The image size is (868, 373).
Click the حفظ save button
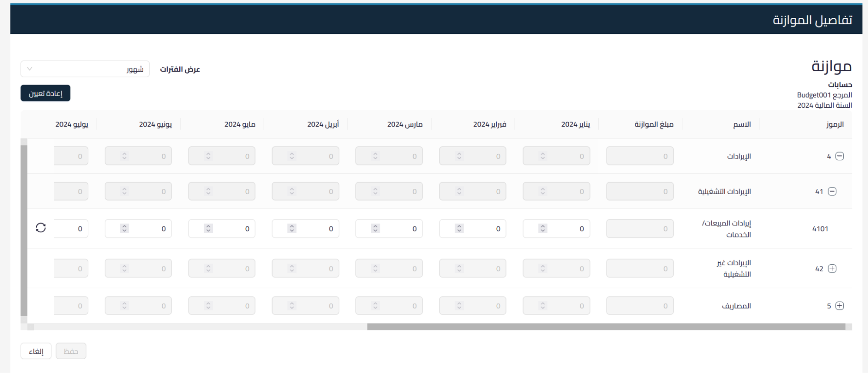[71, 351]
